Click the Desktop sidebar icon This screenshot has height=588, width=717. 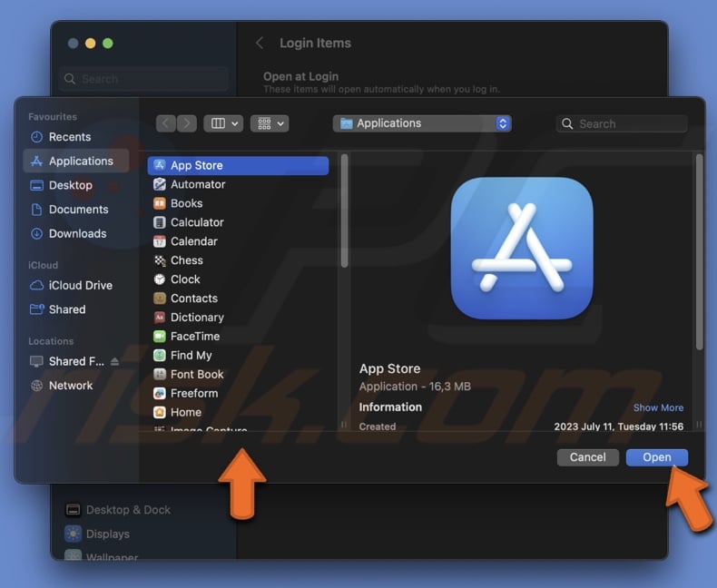[x=36, y=185]
